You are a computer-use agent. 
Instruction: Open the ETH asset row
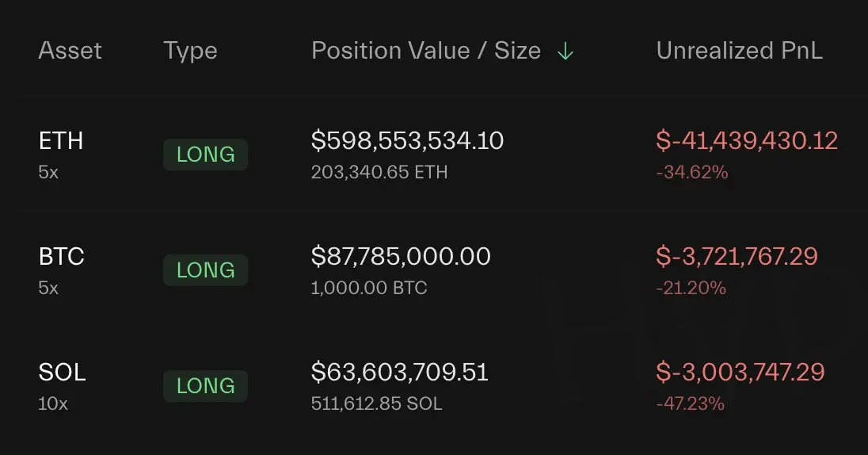pos(60,141)
